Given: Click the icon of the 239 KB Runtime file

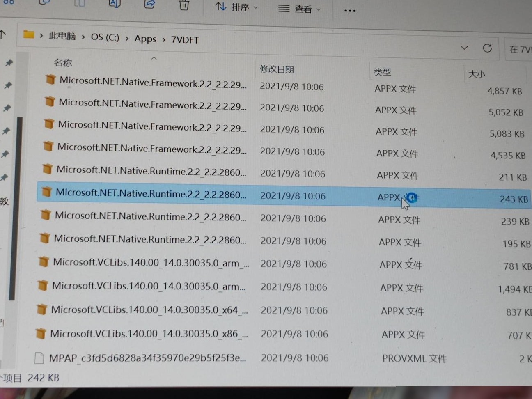Looking at the screenshot, I should pos(46,214).
